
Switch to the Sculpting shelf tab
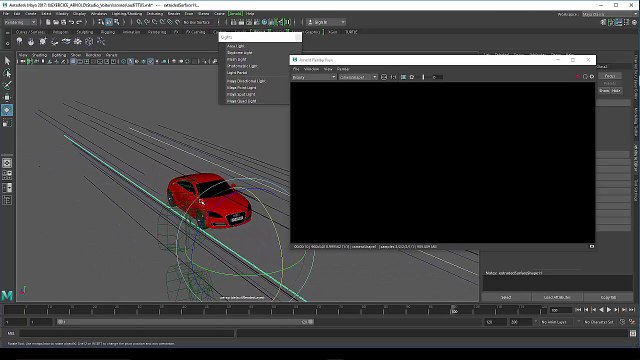pos(84,32)
